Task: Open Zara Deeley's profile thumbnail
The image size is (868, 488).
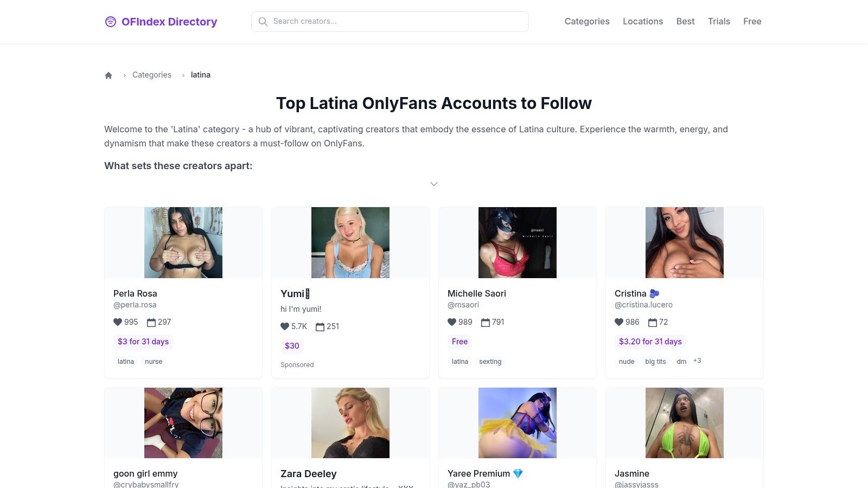Action: (350, 422)
